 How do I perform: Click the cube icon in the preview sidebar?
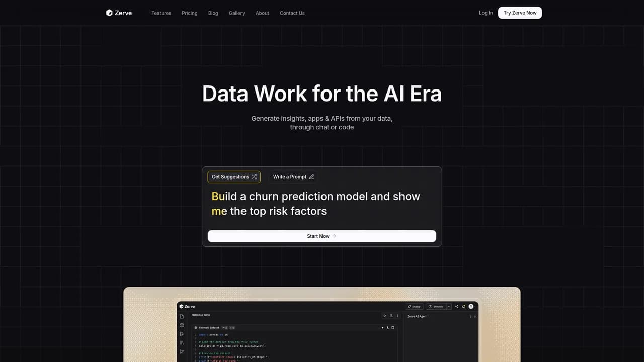tap(182, 325)
